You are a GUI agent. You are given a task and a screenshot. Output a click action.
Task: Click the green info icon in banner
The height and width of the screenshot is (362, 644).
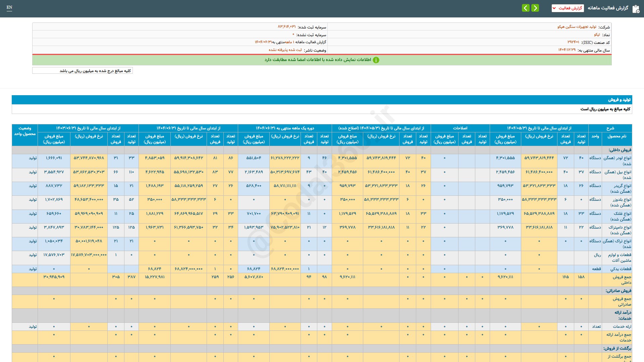(376, 60)
